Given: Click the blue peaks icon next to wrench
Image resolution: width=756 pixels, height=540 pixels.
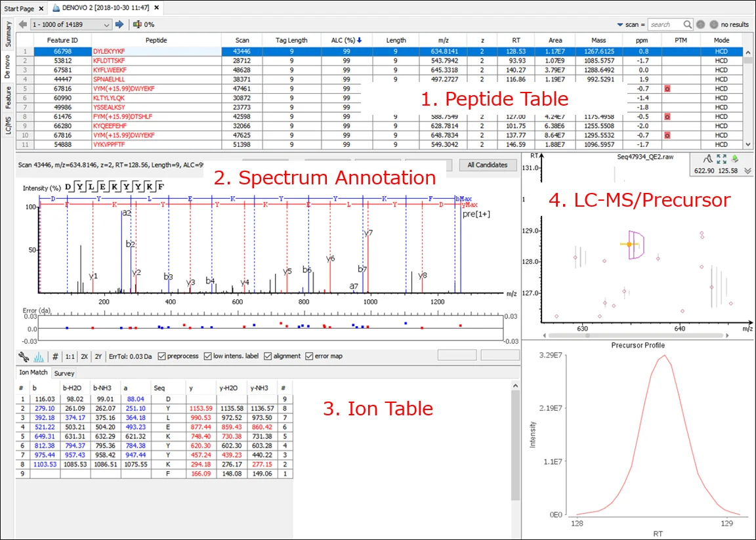Looking at the screenshot, I should pos(39,356).
